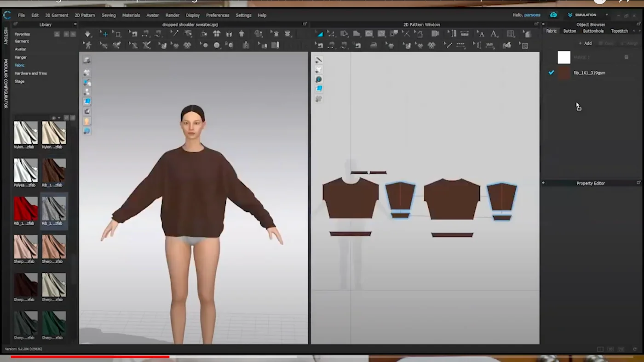Click the Button tool in the 3D toolbar
644x362 pixels.
pyautogui.click(x=217, y=45)
